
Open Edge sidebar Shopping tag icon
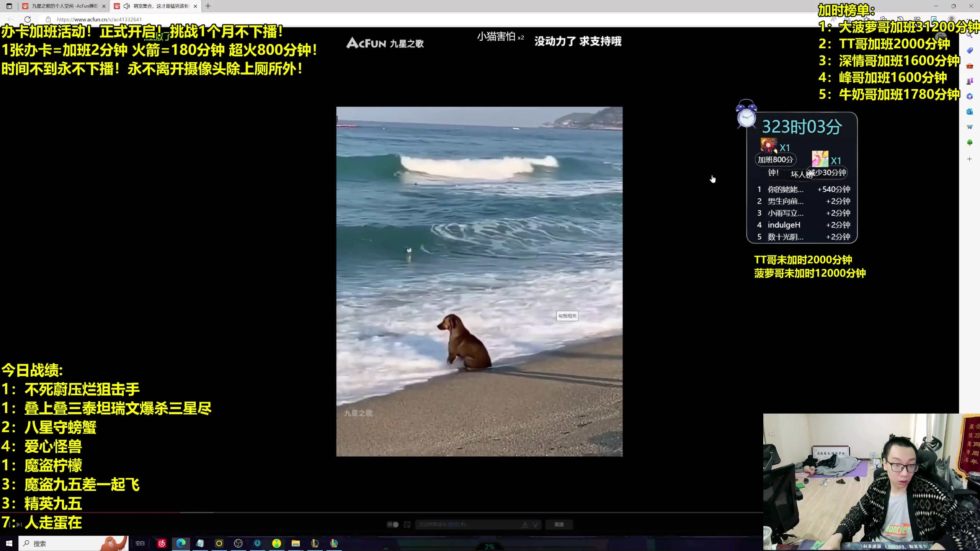[x=969, y=51]
